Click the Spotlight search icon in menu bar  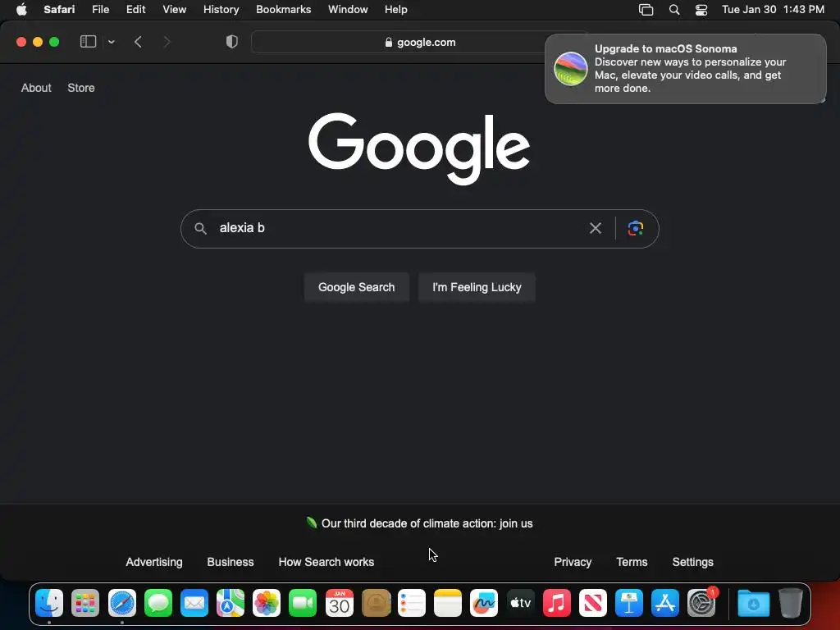[x=674, y=10]
